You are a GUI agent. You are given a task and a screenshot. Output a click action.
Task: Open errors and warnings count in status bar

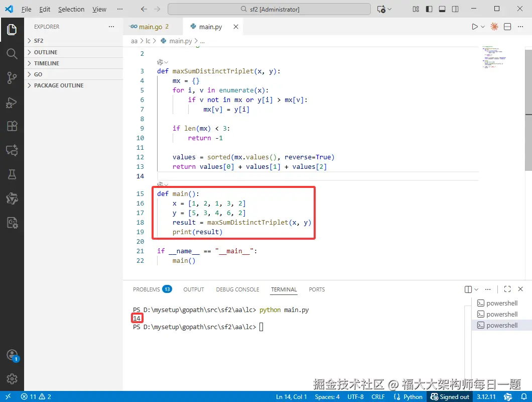tap(36, 396)
